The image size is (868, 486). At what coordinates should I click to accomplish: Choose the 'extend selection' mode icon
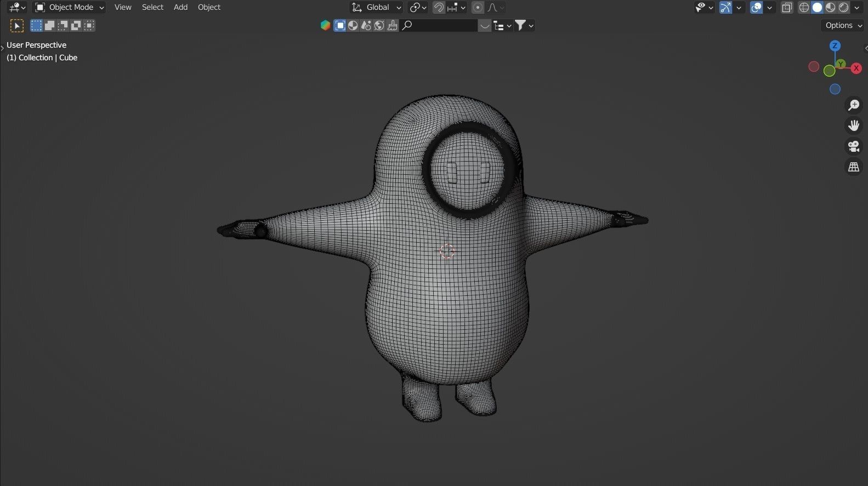point(49,25)
